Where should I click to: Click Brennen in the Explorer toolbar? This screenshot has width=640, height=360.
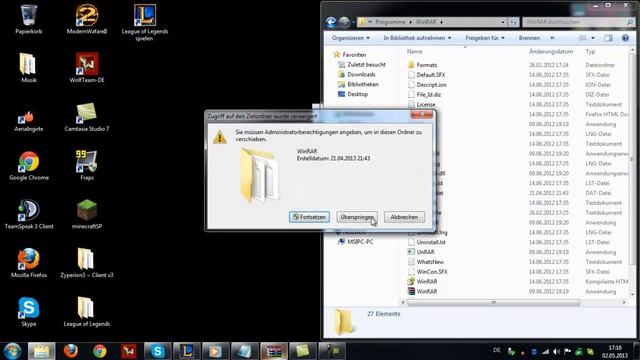pos(529,38)
